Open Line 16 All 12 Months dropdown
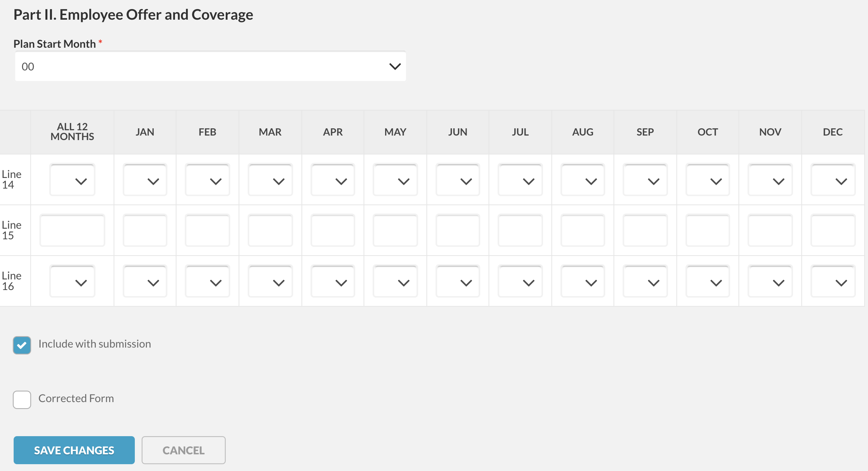The height and width of the screenshot is (471, 868). (x=72, y=281)
